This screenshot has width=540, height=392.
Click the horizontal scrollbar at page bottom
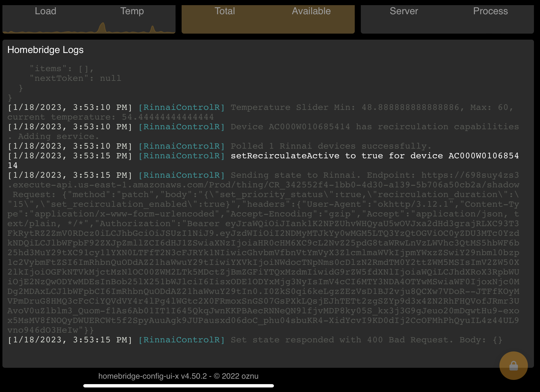(179, 386)
